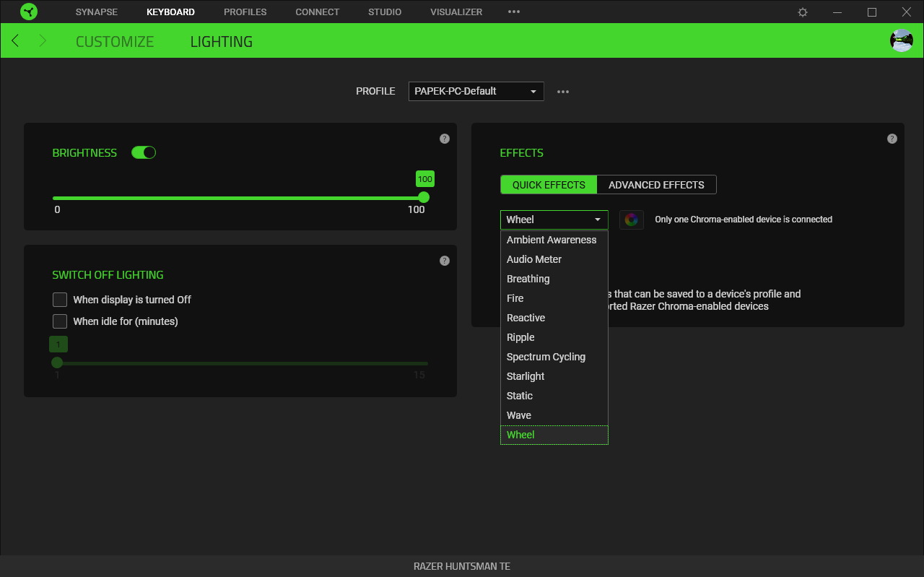The image size is (924, 577).
Task: Select Fire effect
Action: point(554,298)
